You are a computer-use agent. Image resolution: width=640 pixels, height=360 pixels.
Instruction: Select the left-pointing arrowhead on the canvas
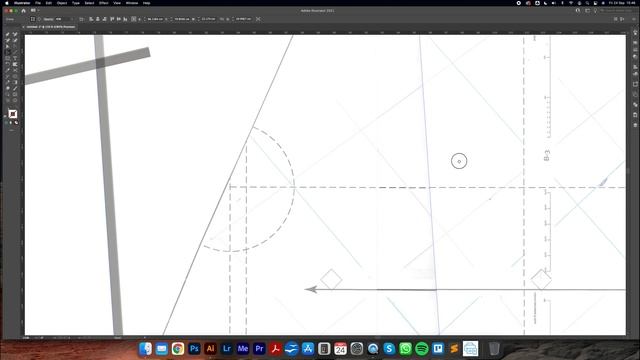click(311, 289)
